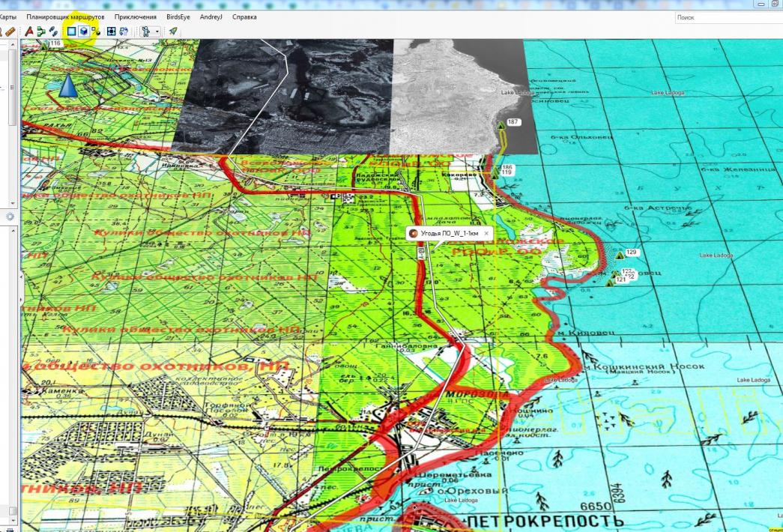Click the gear icon in left panel
The image size is (783, 532).
10,217
